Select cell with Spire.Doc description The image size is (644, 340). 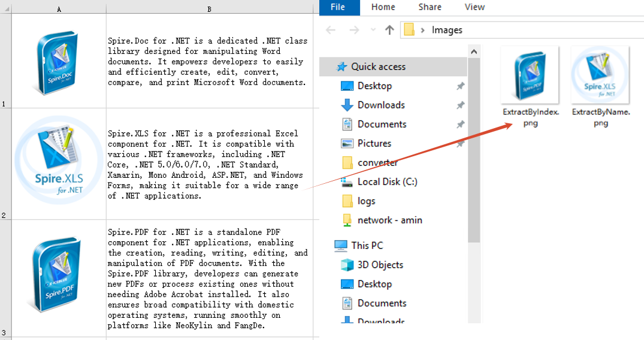[x=210, y=61]
